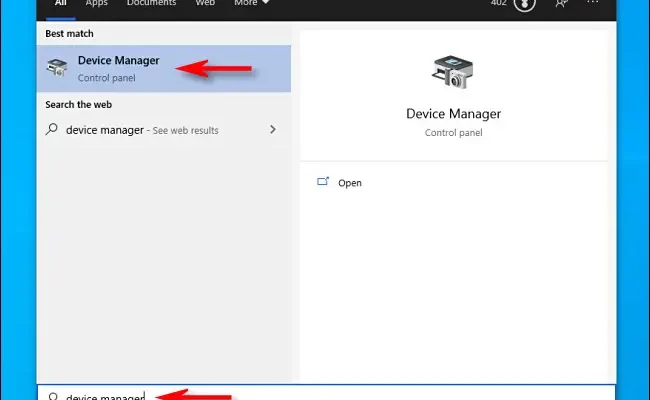Switch to the Documents search tab
The width and height of the screenshot is (650, 400).
(x=151, y=3)
